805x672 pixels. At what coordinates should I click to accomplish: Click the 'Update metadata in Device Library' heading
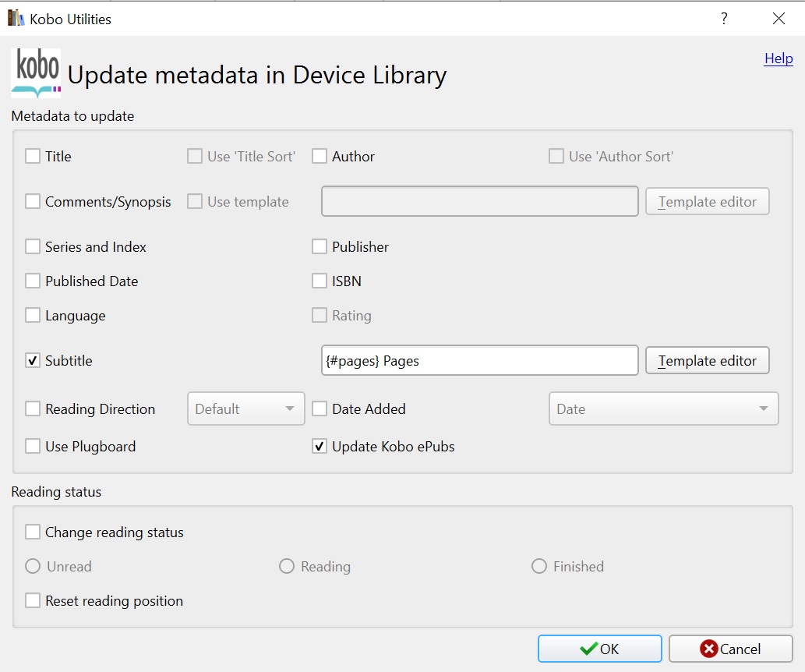coord(257,76)
